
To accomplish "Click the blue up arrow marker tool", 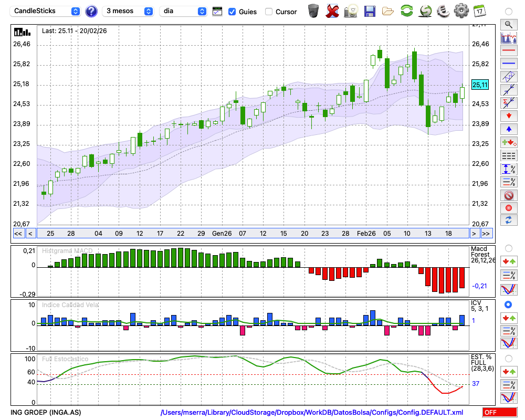I will (509, 129).
